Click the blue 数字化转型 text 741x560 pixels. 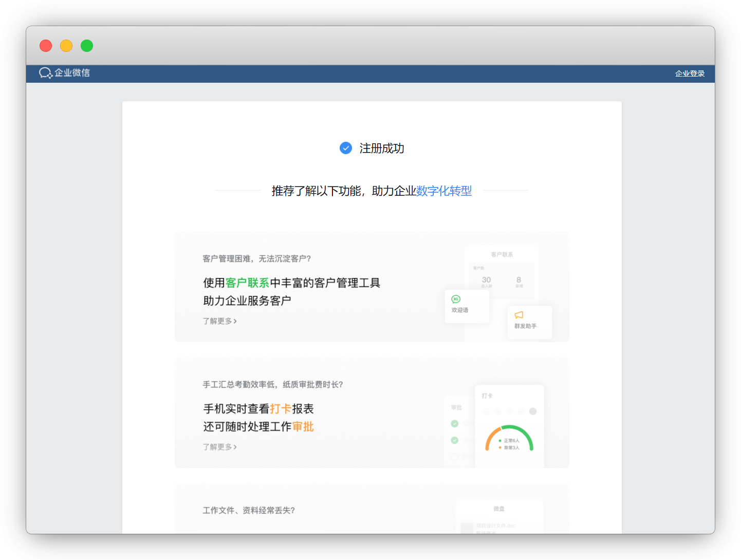tap(444, 191)
